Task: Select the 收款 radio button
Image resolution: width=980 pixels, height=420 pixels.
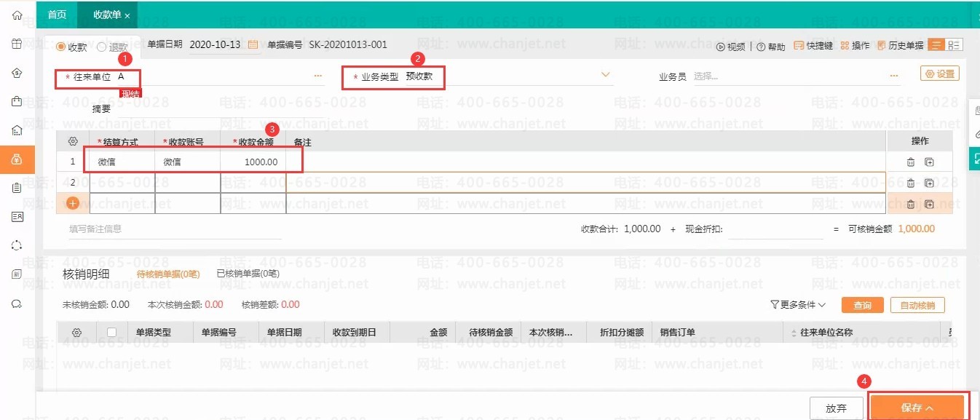Action: point(61,47)
